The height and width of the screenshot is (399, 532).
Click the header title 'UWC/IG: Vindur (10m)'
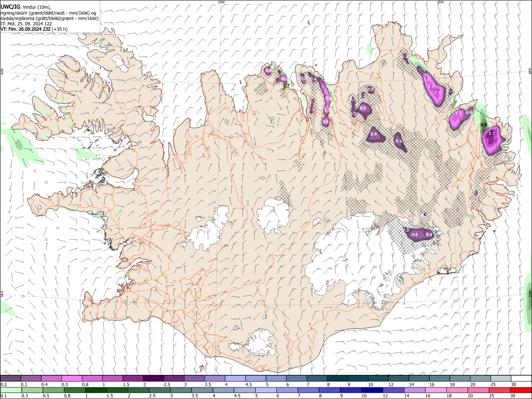coord(25,7)
